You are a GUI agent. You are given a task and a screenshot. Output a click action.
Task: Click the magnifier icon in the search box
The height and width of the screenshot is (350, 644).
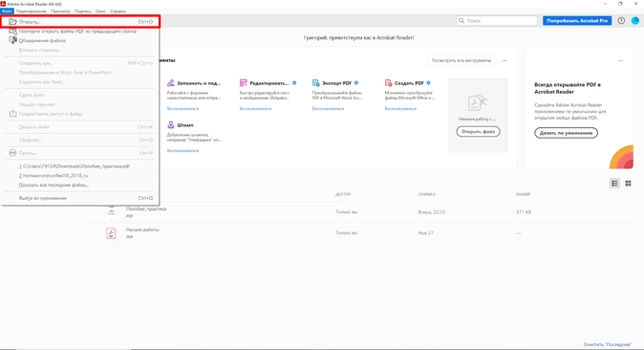point(462,21)
